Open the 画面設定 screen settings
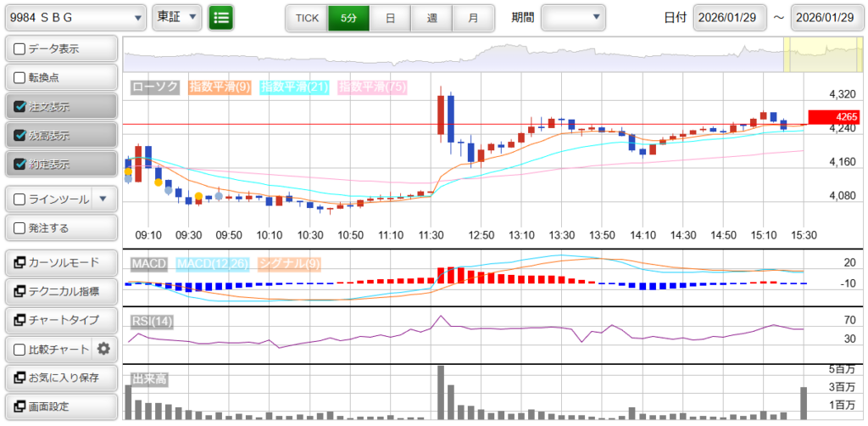Viewport: 868px width, 426px height. click(x=60, y=406)
